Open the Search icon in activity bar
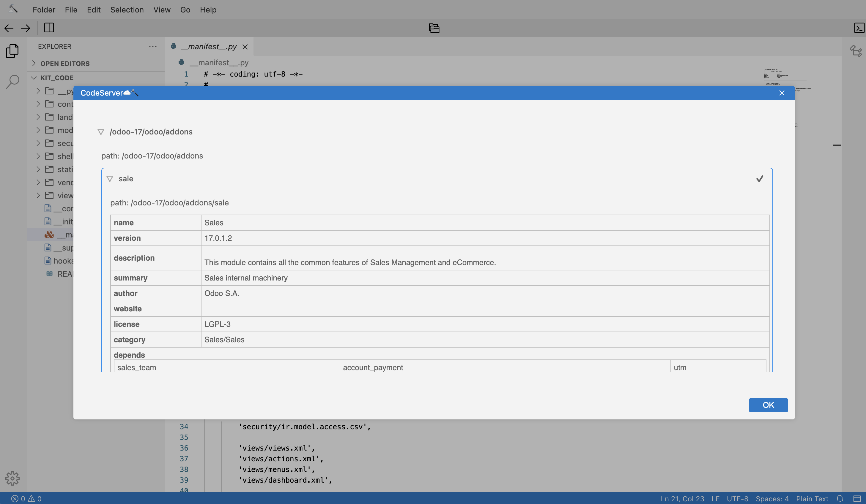 (12, 82)
